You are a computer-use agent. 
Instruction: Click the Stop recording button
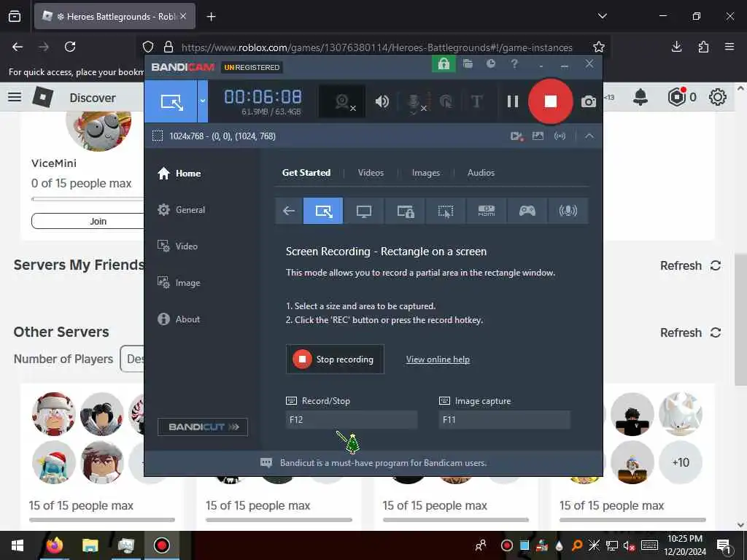pyautogui.click(x=335, y=359)
